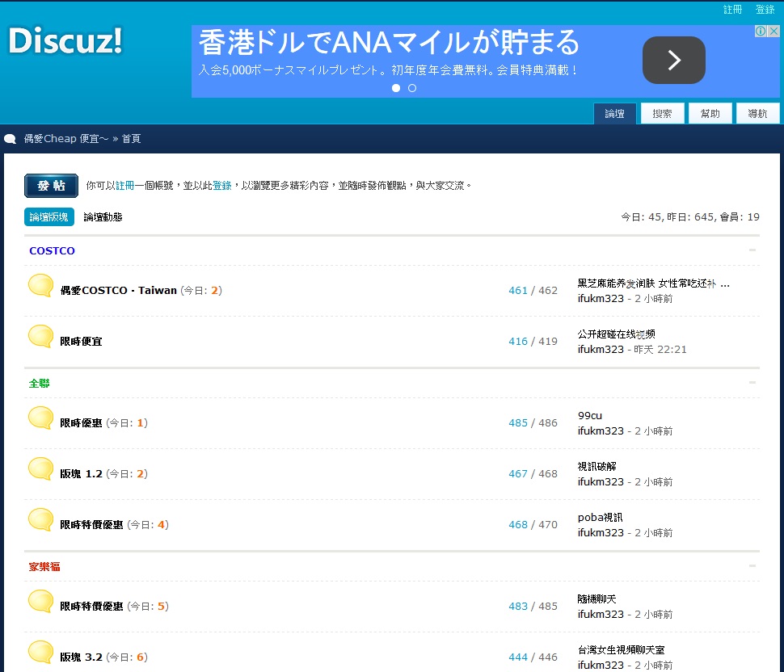Open the 版塊 3.2 forum

81,657
